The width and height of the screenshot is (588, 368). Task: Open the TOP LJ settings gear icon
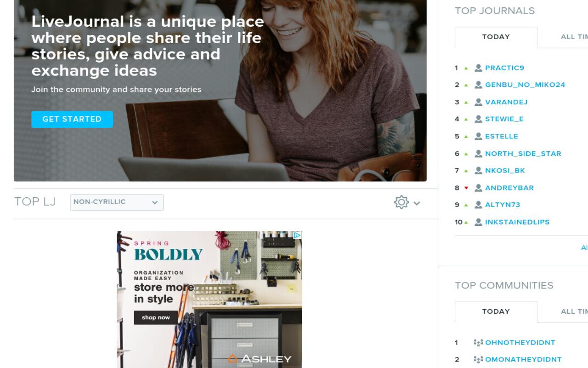click(x=401, y=202)
